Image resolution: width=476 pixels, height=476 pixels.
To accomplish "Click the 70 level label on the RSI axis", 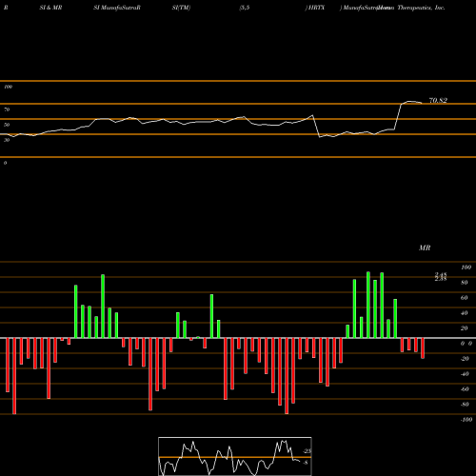I will coord(7,109).
